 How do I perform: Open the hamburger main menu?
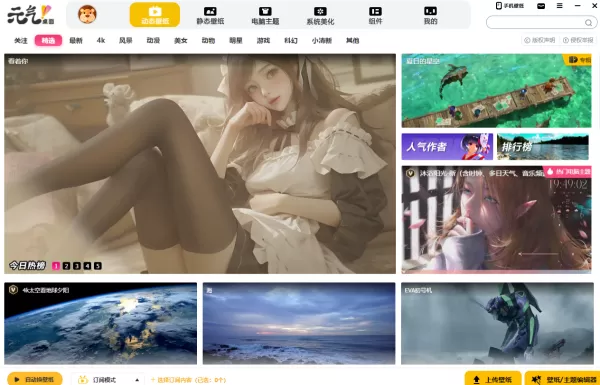click(559, 6)
